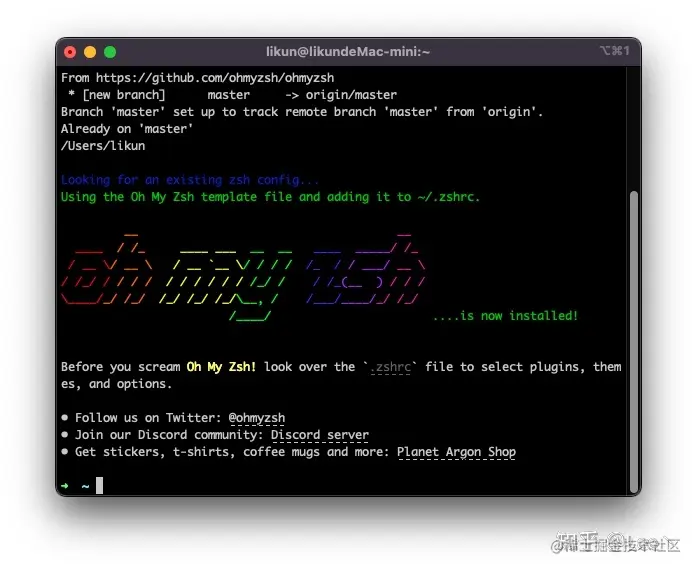Click the 'Already on 'master'' line
This screenshot has height=570, width=697.
127,129
